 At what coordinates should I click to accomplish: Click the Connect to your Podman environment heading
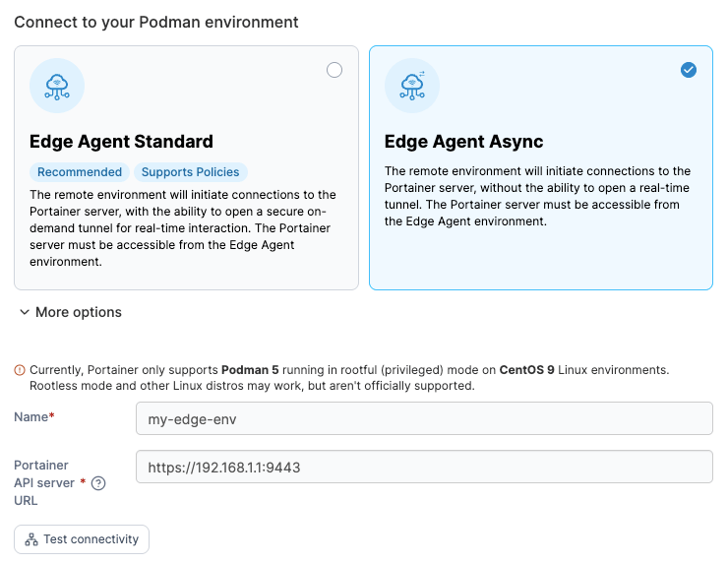tap(156, 23)
